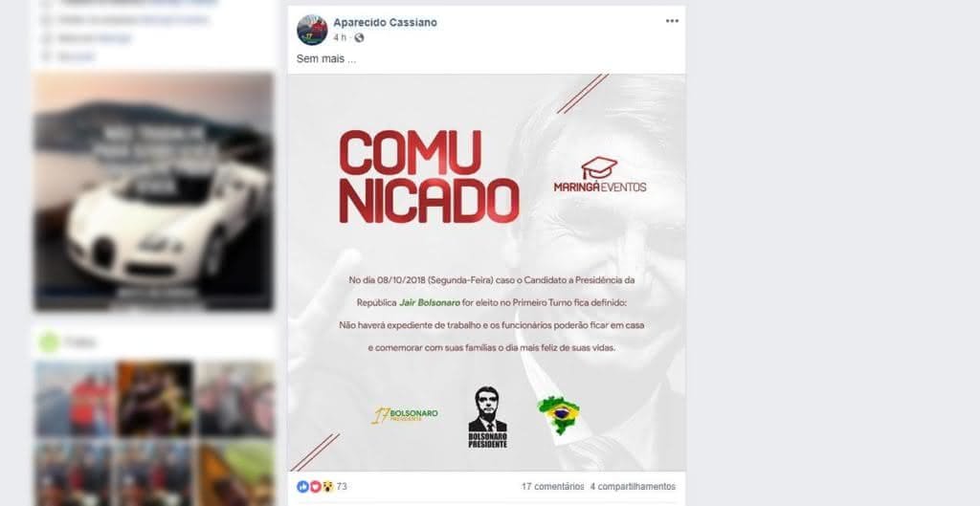This screenshot has width=980, height=506.
Task: Click the green Fotos section icon
Action: click(49, 342)
